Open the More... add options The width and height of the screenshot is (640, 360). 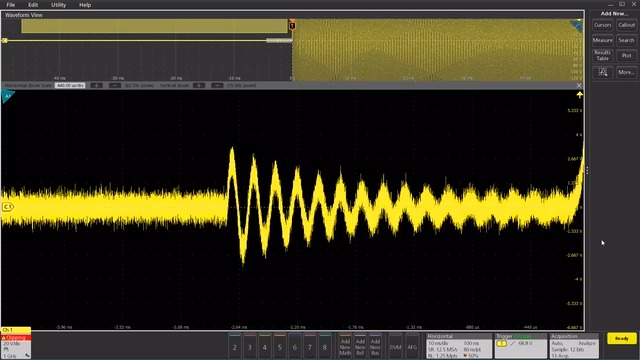click(627, 72)
